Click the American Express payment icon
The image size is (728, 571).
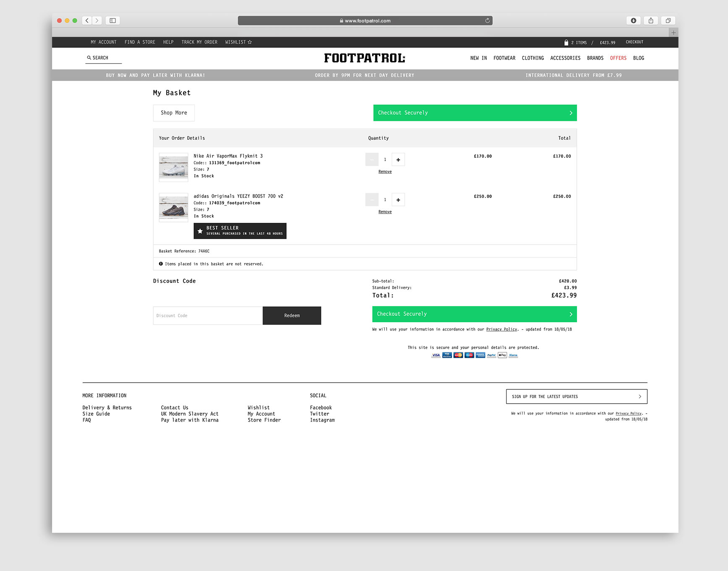coord(480,355)
